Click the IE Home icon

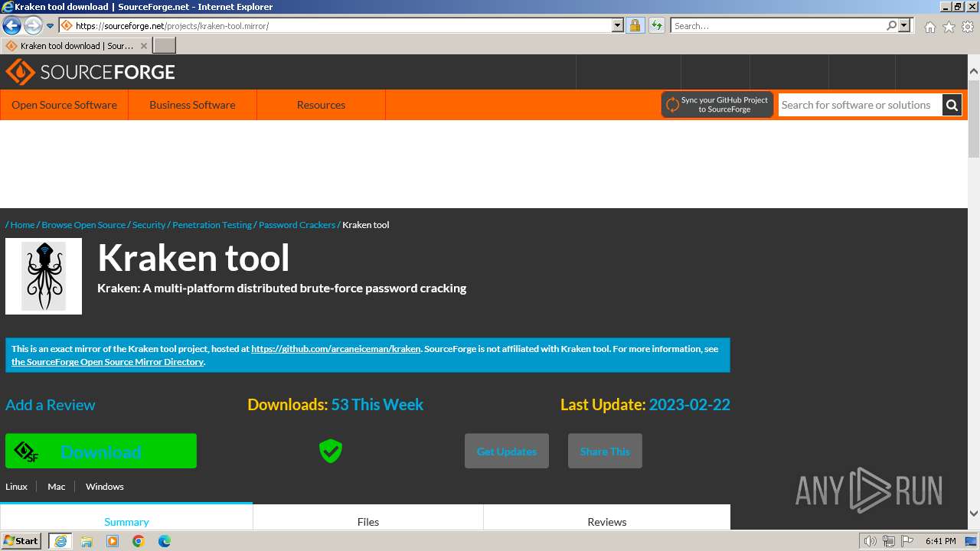point(929,27)
